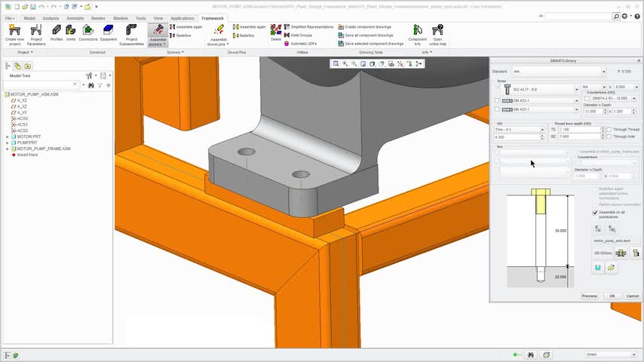Open online help
644x362 pixels.
click(438, 35)
